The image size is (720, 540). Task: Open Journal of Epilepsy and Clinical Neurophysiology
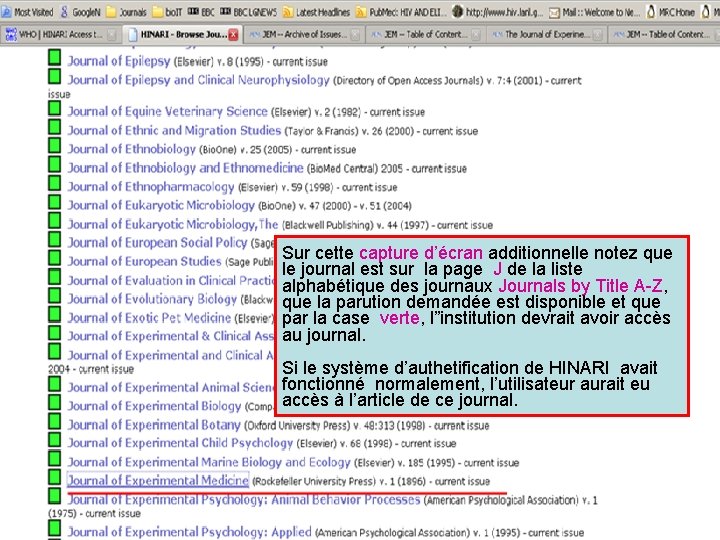[198, 80]
